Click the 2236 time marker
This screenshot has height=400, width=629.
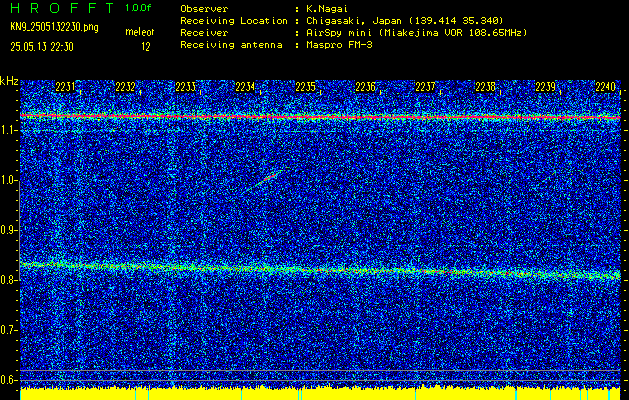click(x=365, y=87)
